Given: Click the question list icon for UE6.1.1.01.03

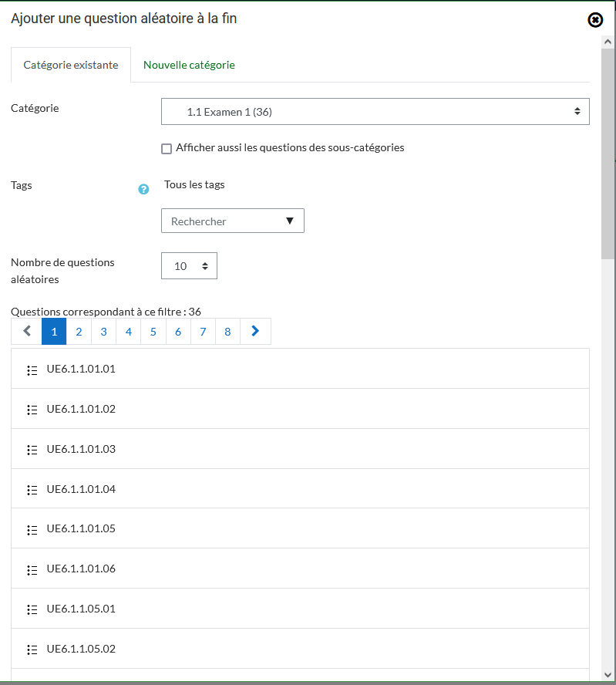Looking at the screenshot, I should click(32, 450).
